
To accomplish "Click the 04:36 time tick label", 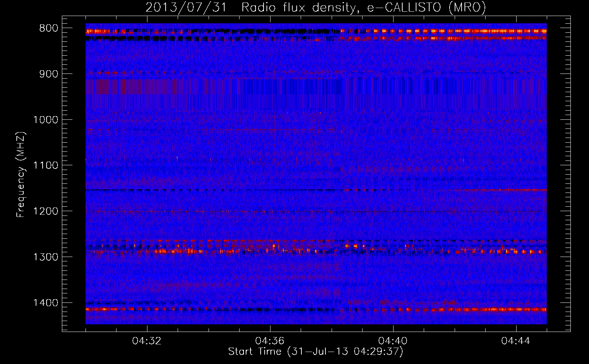I will click(x=270, y=341).
